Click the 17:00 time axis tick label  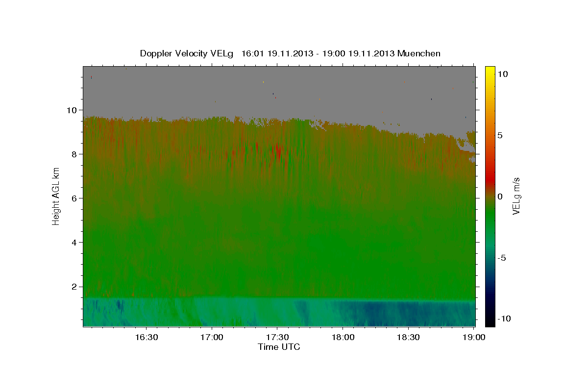pos(212,337)
